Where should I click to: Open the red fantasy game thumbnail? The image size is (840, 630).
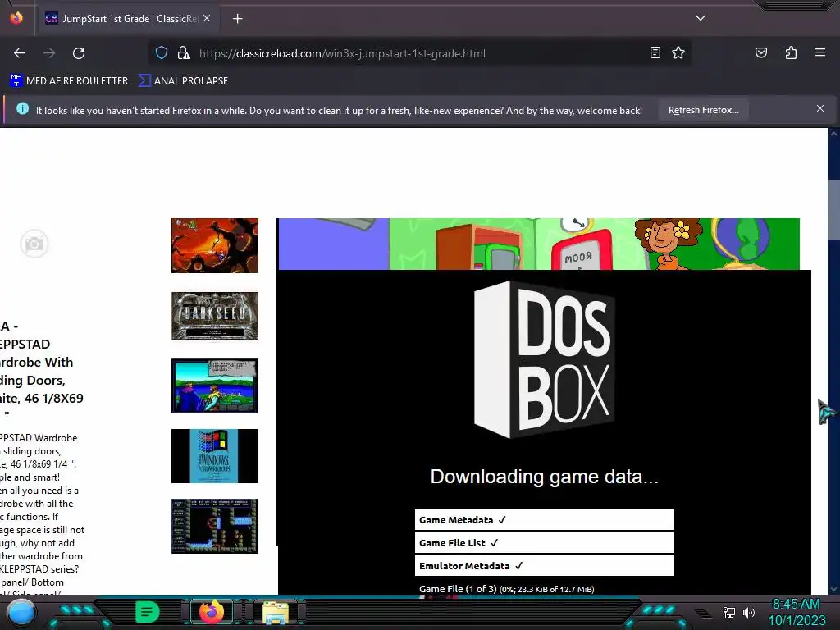tap(215, 245)
